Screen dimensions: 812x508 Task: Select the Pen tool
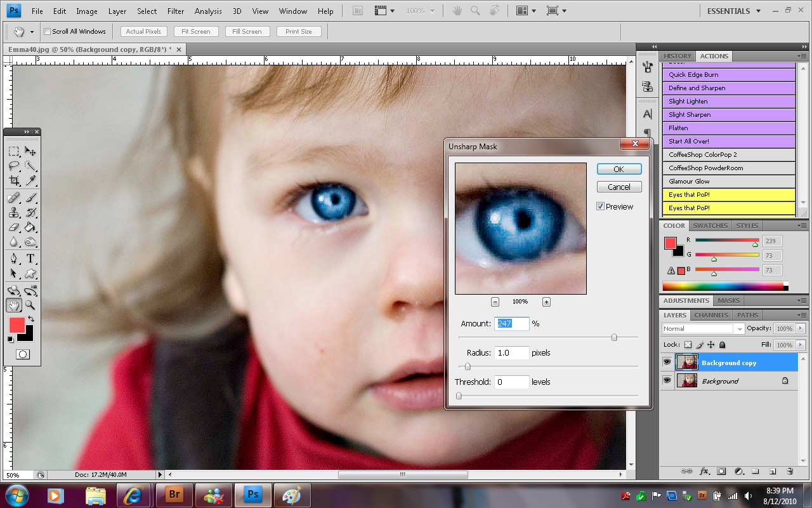14,258
